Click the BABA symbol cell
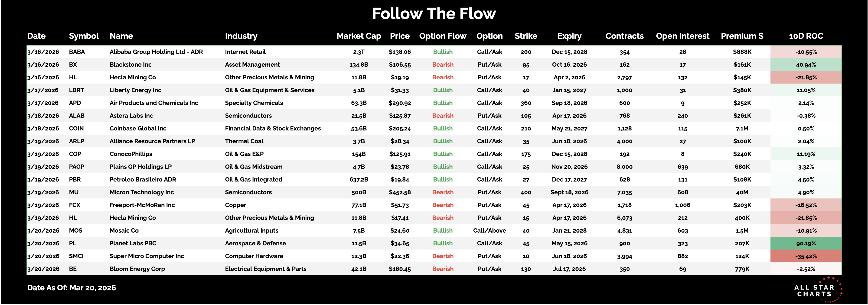 tap(77, 52)
